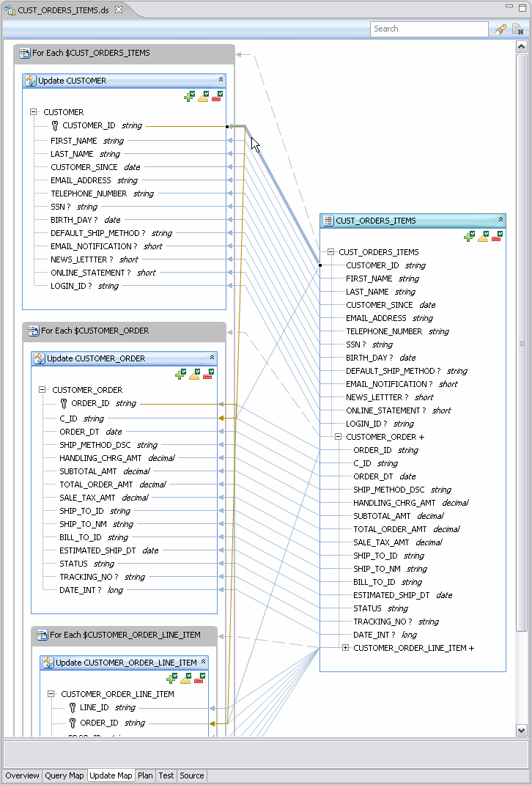The height and width of the screenshot is (785, 532).
Task: Select ESTIMATED_SHIP_DT in the CUST_ORDERS_ITEMS right panel
Action: (391, 595)
